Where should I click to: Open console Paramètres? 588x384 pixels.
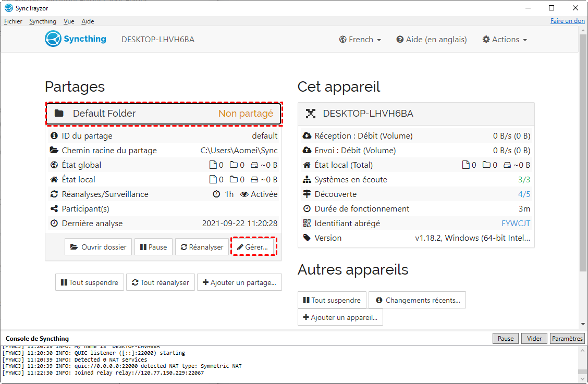pyautogui.click(x=567, y=339)
